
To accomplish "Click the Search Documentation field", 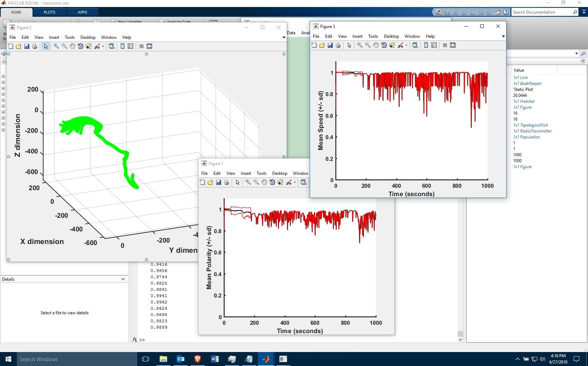I will pos(542,12).
